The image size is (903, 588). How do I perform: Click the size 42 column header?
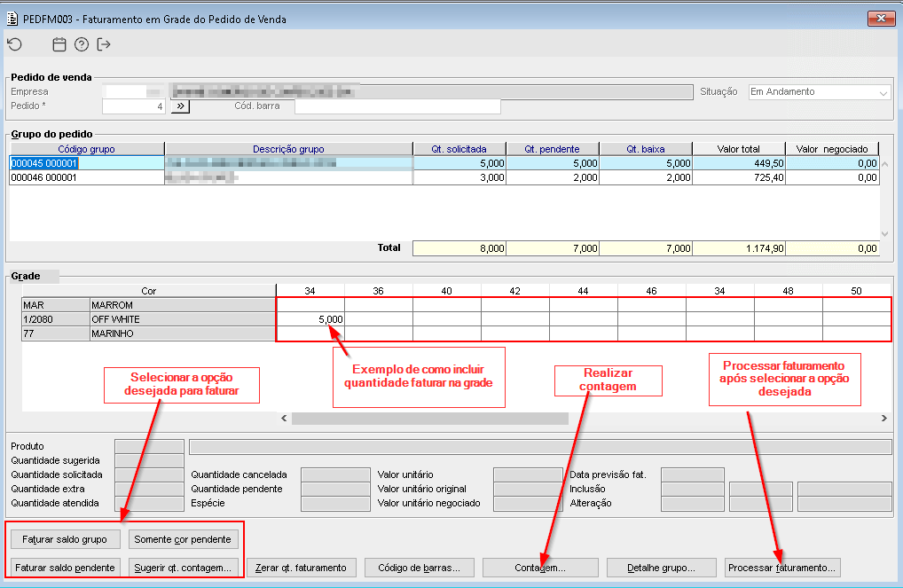514,291
